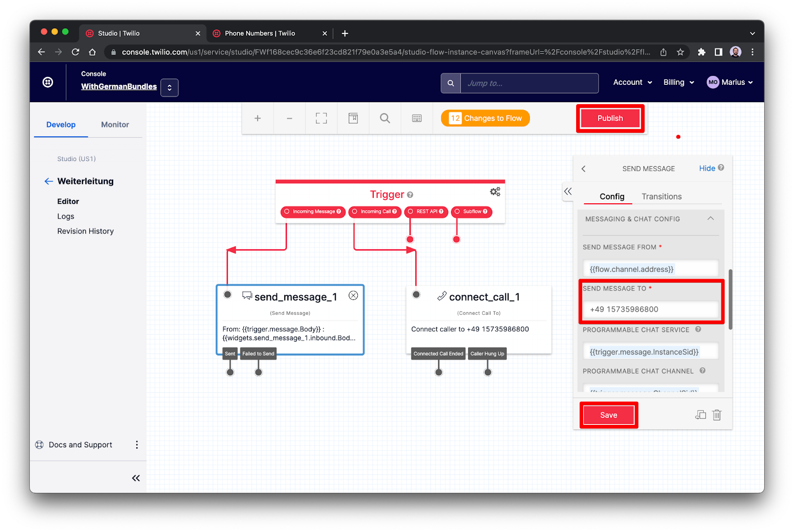Click the Connected Call Ended transition

tap(438, 354)
